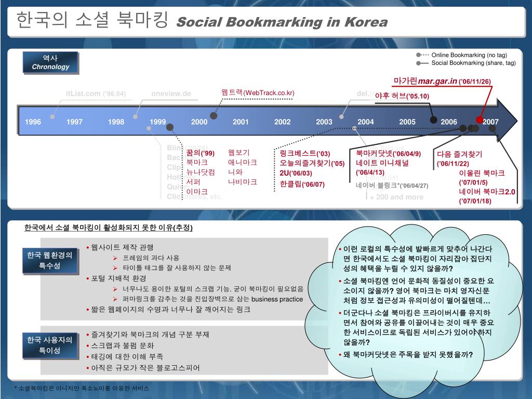Click 네이트 미니채널 entry
The image size is (532, 399).
(382, 163)
